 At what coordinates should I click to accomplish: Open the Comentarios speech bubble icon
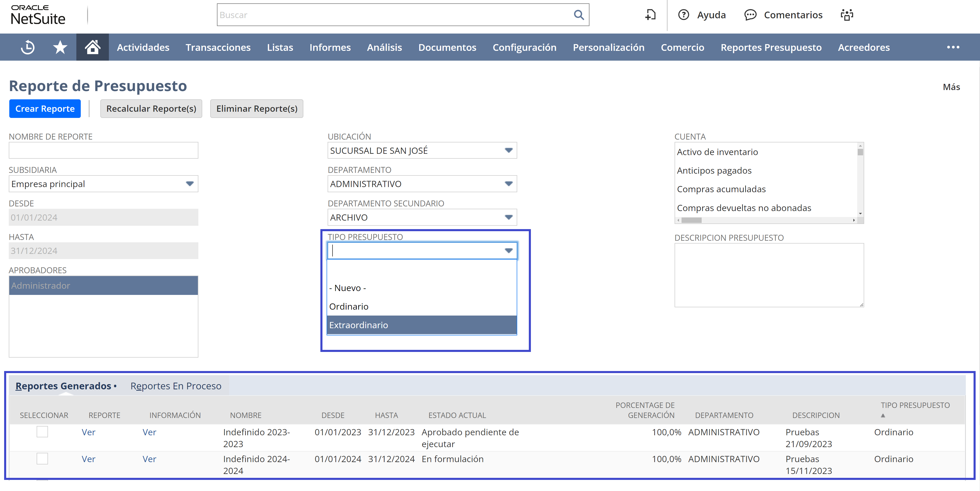tap(750, 15)
